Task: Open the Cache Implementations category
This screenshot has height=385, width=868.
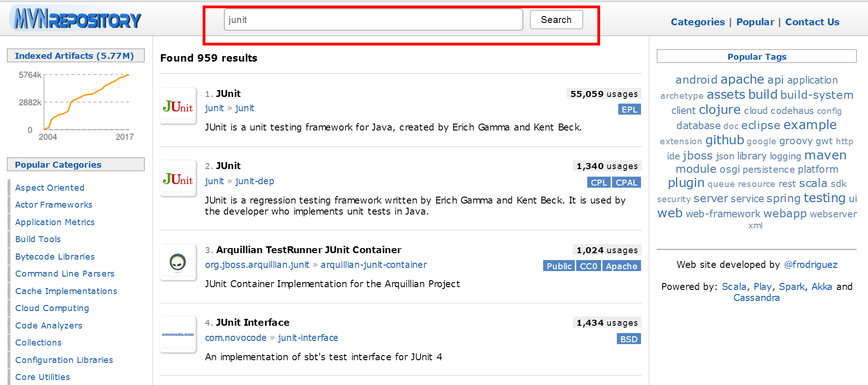Action: [x=66, y=291]
